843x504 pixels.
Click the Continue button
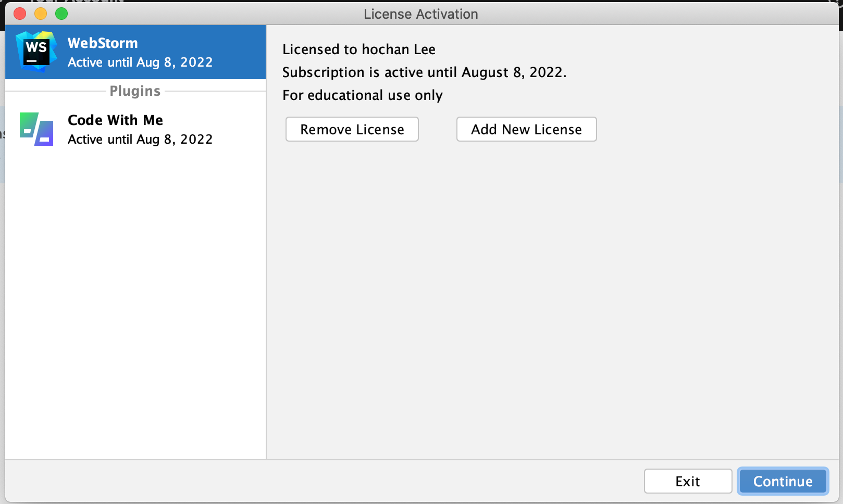coord(782,481)
